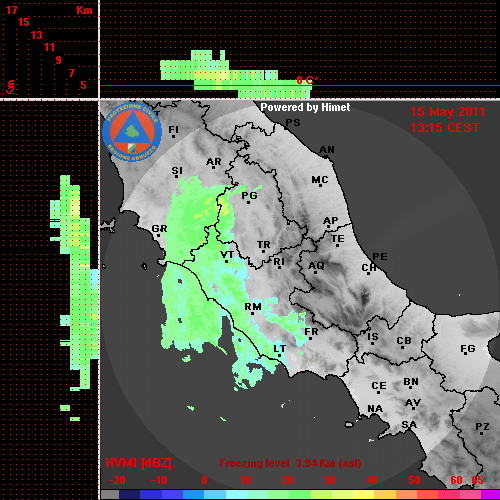This screenshot has height=500, width=500.
Task: Click the '17' height axis label
Action: point(12,10)
